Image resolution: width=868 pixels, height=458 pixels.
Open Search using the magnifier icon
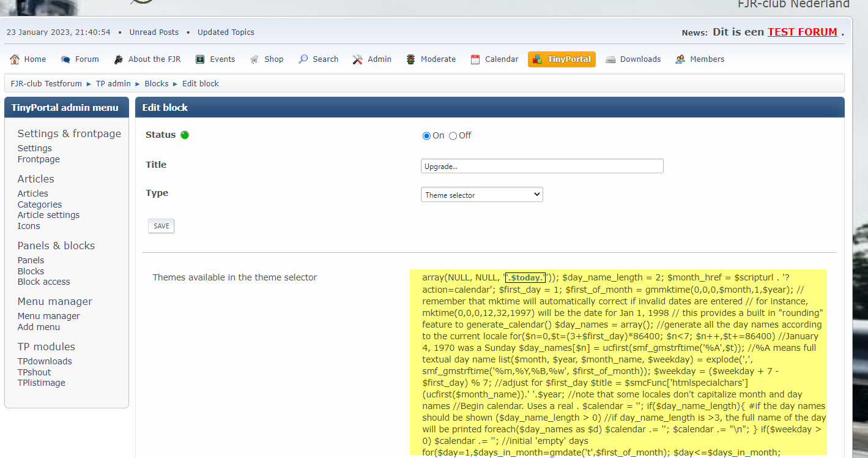pyautogui.click(x=302, y=59)
